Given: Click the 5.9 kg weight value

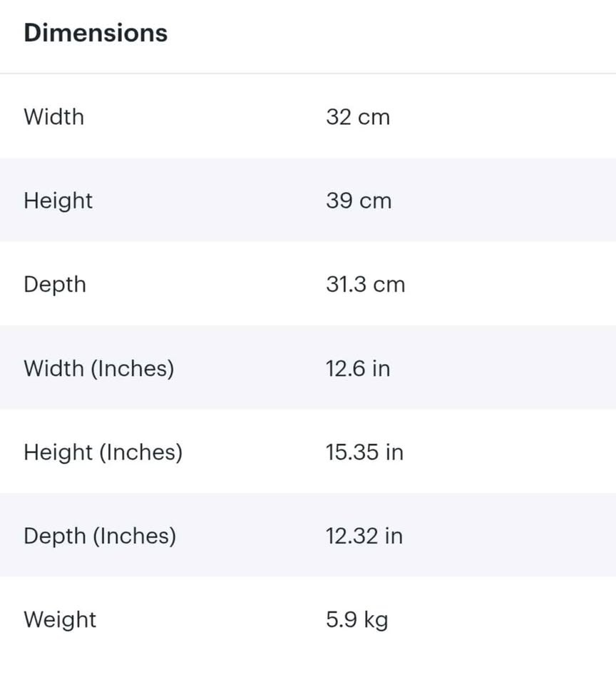Looking at the screenshot, I should (357, 619).
